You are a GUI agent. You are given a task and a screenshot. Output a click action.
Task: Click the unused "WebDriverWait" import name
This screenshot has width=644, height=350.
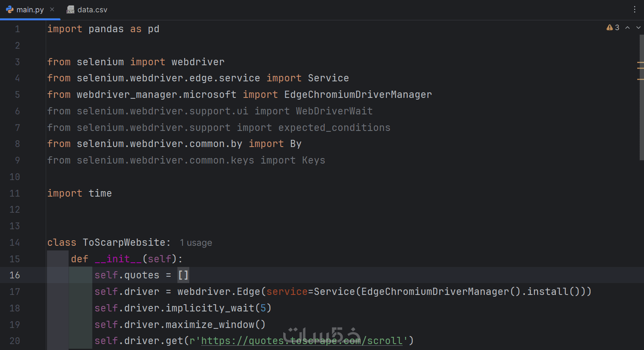pyautogui.click(x=334, y=111)
